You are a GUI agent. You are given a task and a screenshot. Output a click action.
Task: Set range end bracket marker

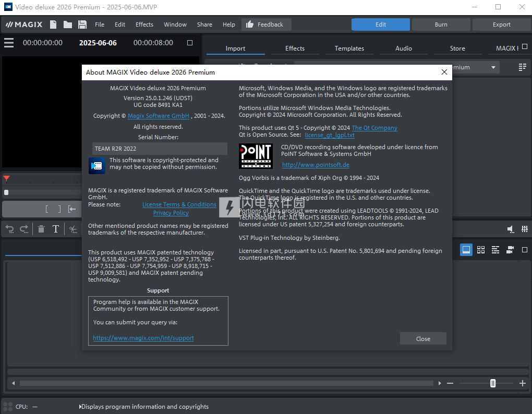[x=59, y=209]
